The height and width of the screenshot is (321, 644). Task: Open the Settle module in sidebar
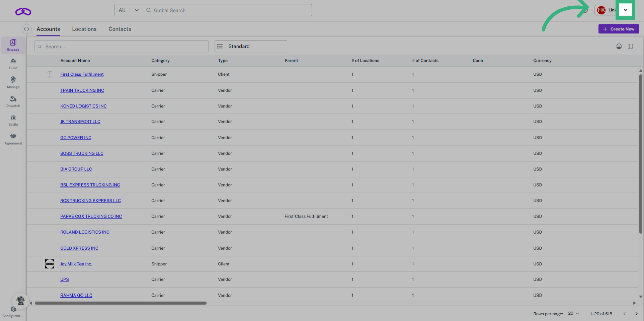click(x=13, y=120)
